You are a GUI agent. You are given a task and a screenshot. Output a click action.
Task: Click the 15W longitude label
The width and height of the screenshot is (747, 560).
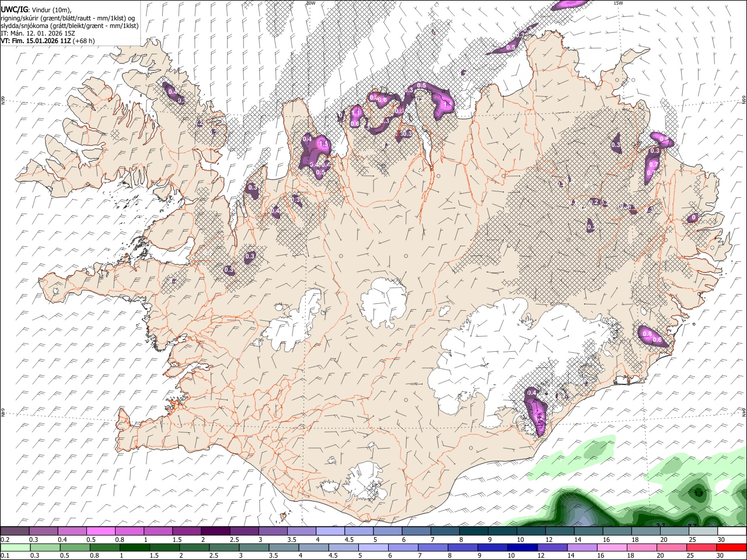pos(618,3)
